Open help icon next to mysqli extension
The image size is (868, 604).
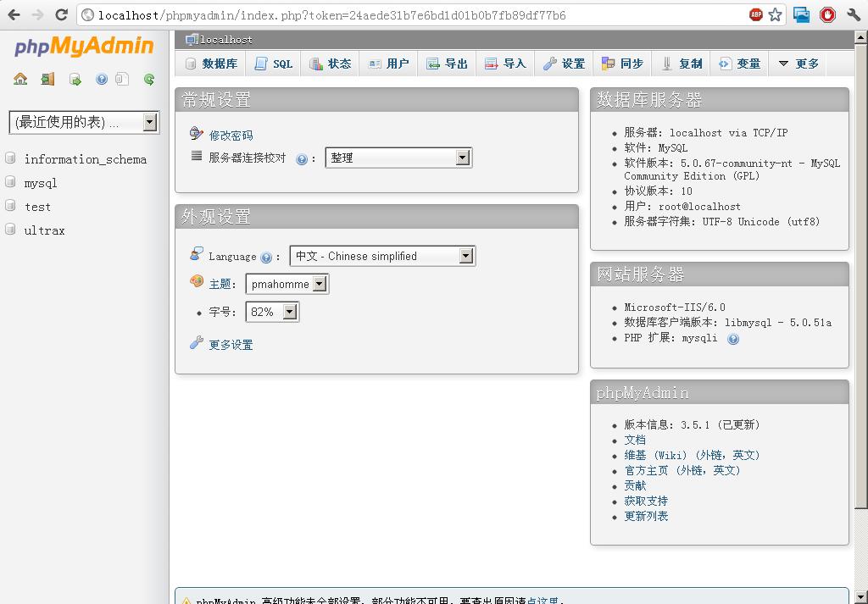pos(733,339)
